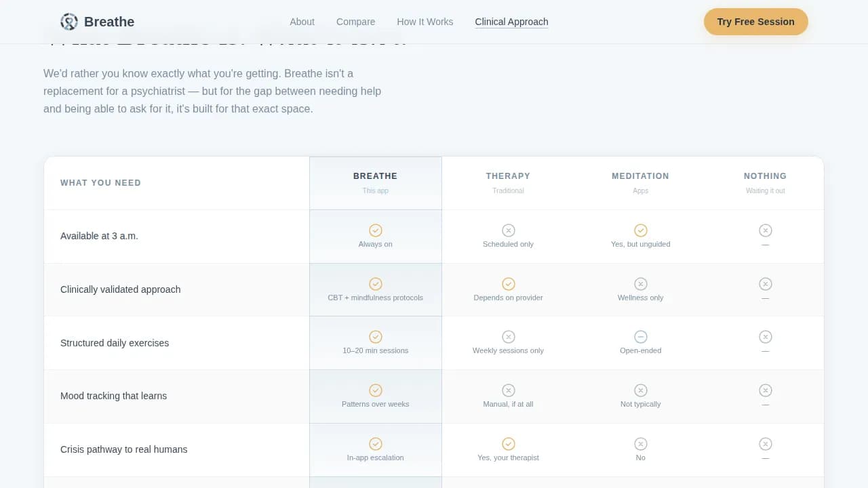The height and width of the screenshot is (488, 868).
Task: Click 'Scheduled only' cell text
Action: tap(509, 244)
